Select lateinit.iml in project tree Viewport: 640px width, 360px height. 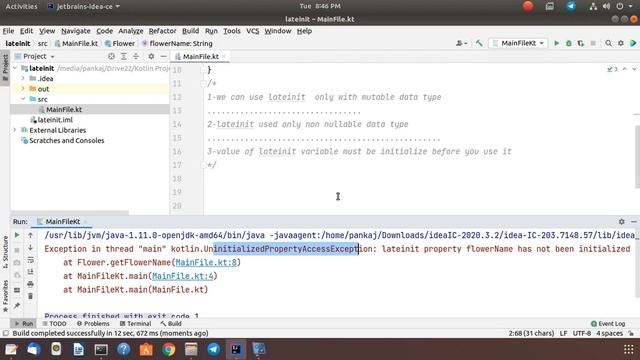[55, 120]
